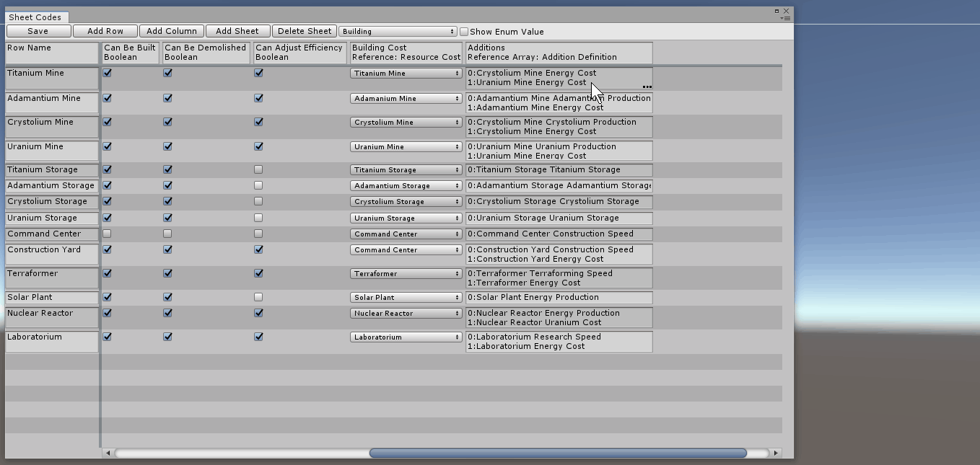Click the Crystolium Mine additions cell
The image size is (980, 465).
click(x=559, y=127)
